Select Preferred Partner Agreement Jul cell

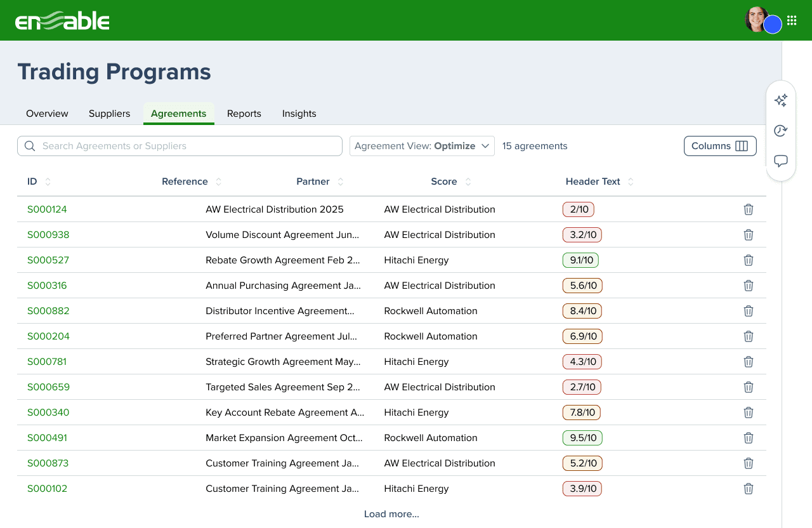pos(281,336)
